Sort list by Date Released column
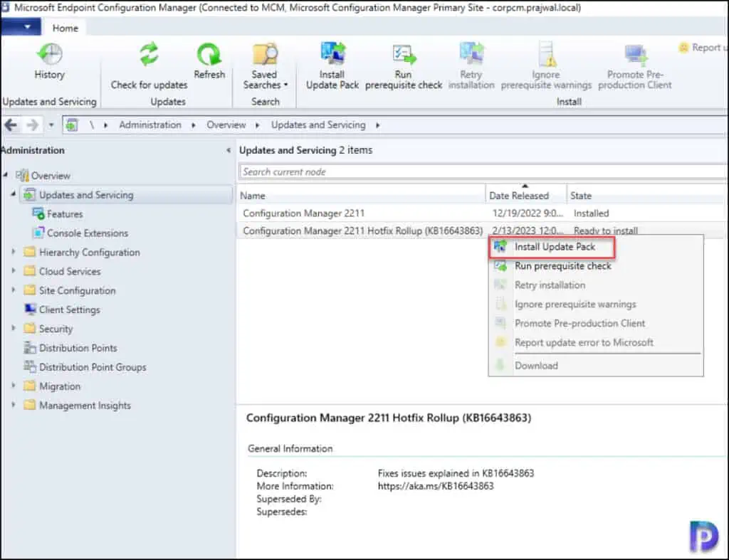 tap(526, 196)
